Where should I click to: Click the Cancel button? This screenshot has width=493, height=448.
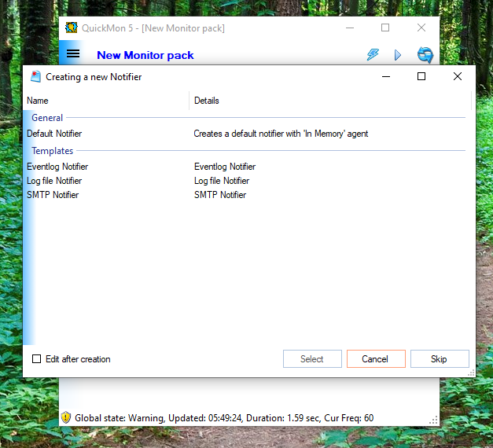376,358
